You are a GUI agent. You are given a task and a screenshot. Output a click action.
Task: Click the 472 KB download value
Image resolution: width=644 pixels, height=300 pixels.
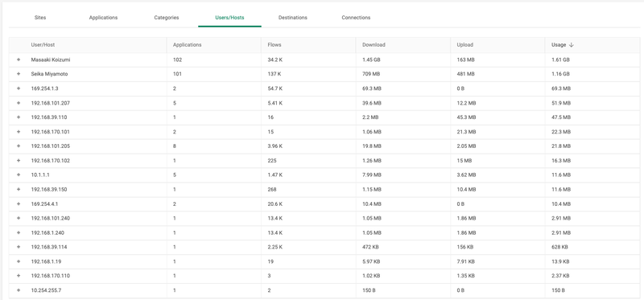click(x=370, y=247)
